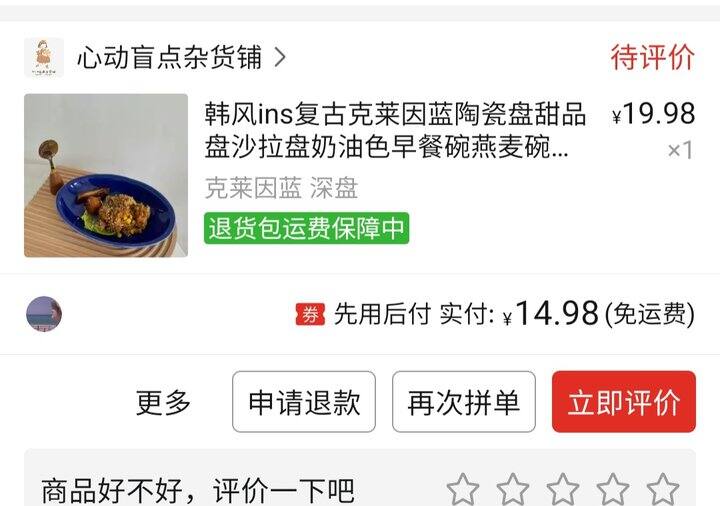Tap the ¥19.98 item price
Screen dimensions: 720x506
tap(653, 113)
